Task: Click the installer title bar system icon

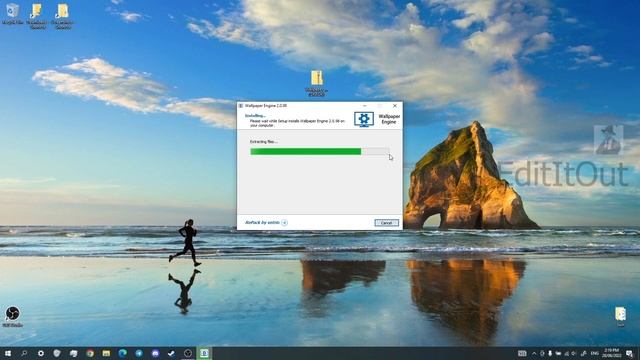Action: 241,106
